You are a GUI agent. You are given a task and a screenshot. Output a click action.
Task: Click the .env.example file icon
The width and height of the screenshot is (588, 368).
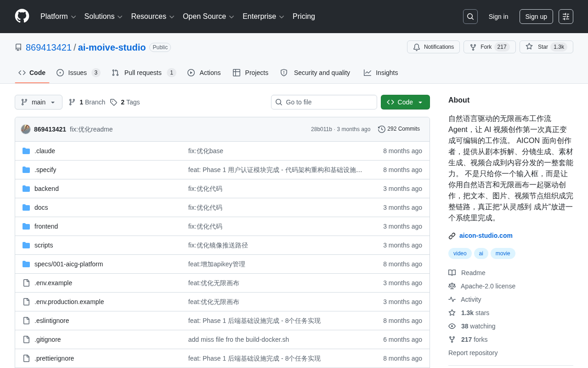[26, 283]
